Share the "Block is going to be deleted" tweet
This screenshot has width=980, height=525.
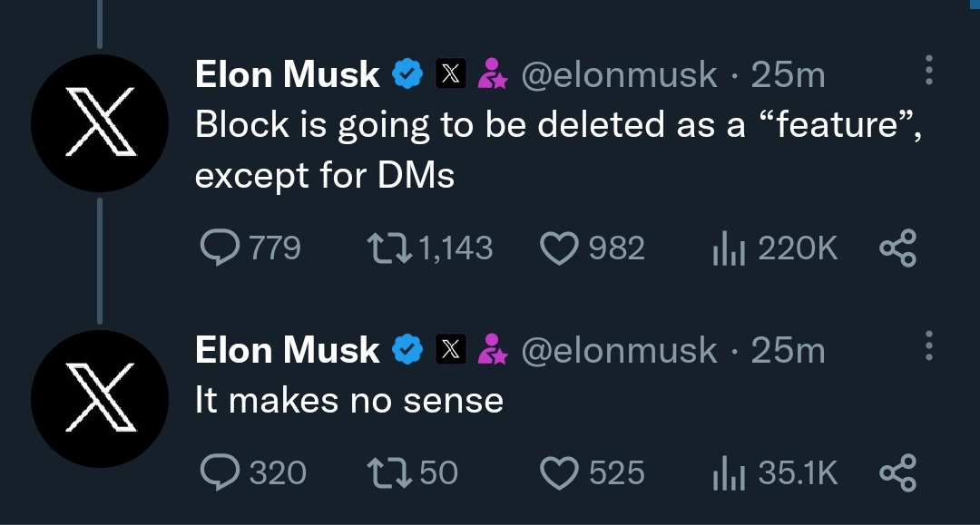point(898,248)
